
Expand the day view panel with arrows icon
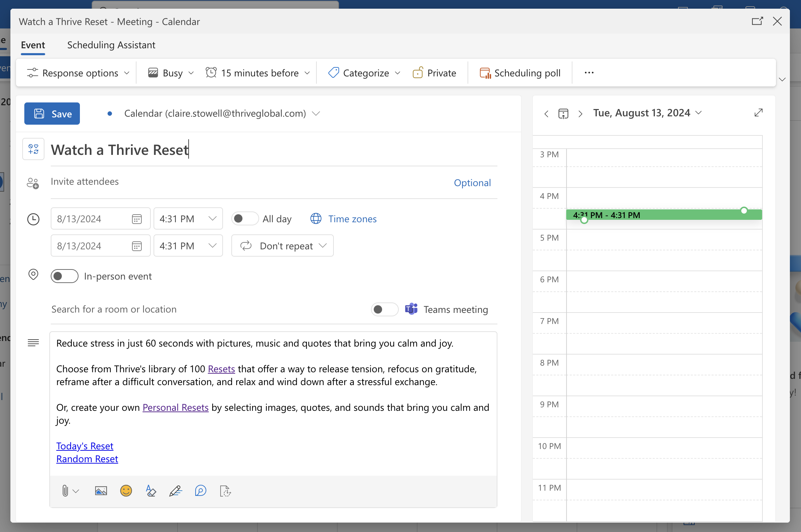click(759, 113)
